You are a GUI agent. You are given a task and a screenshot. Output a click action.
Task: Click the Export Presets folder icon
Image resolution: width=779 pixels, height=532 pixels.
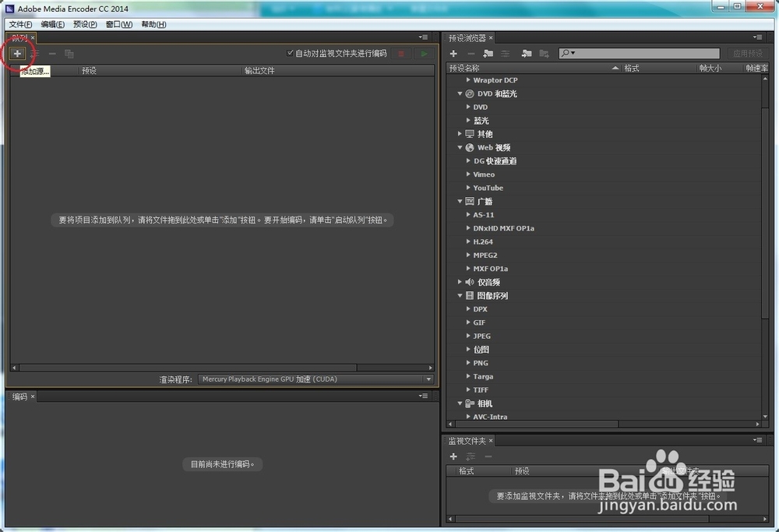(545, 54)
